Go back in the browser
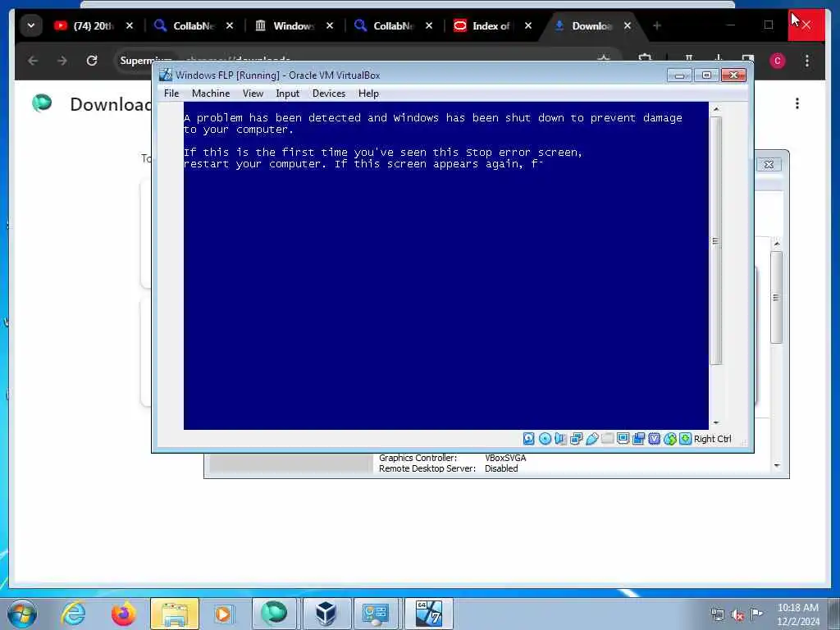This screenshot has width=840, height=630. click(33, 61)
